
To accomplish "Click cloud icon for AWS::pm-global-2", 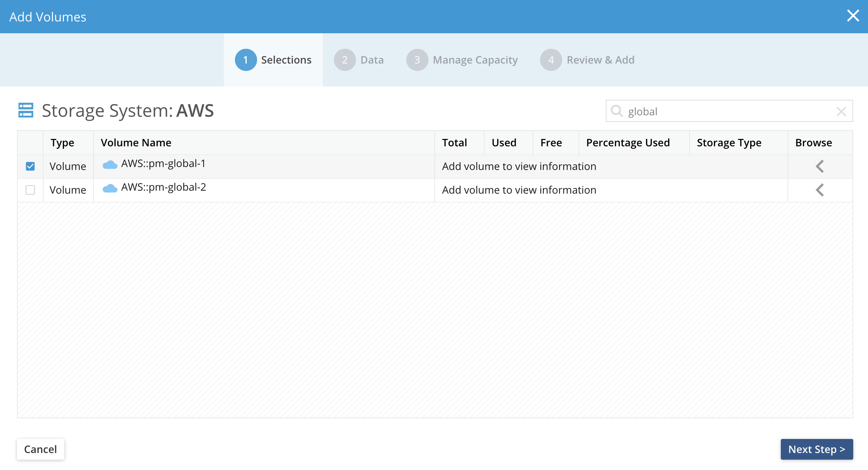I will (x=110, y=188).
